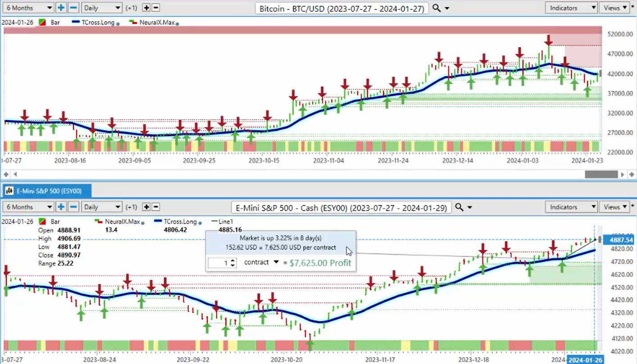Open the Bitcoin chart Indicators dropdown

pyautogui.click(x=571, y=8)
